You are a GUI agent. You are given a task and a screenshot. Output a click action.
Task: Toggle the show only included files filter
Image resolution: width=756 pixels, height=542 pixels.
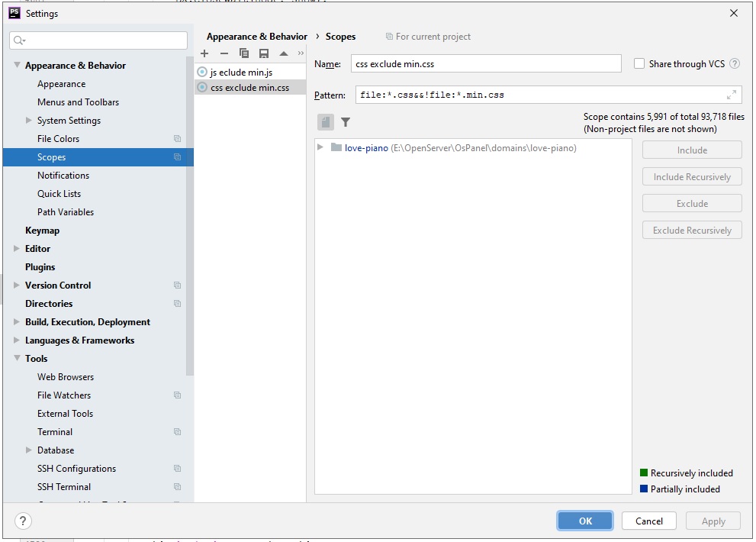(x=346, y=122)
